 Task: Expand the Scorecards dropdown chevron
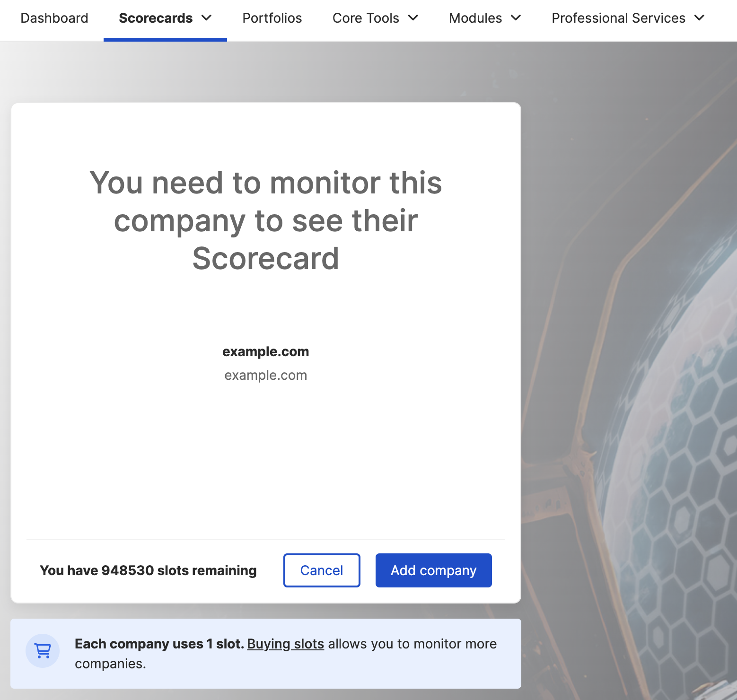(206, 18)
